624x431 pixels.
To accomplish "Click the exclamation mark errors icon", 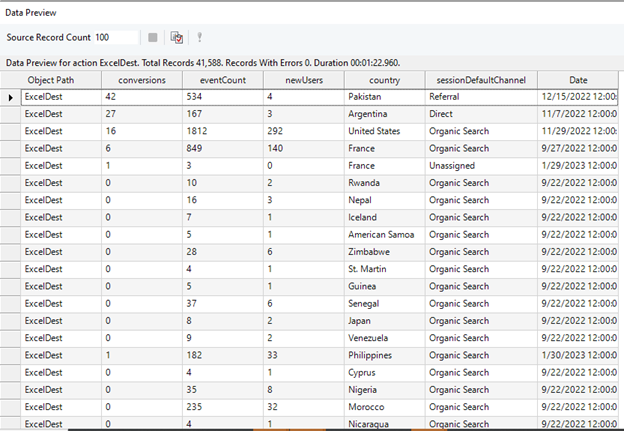I will (200, 37).
